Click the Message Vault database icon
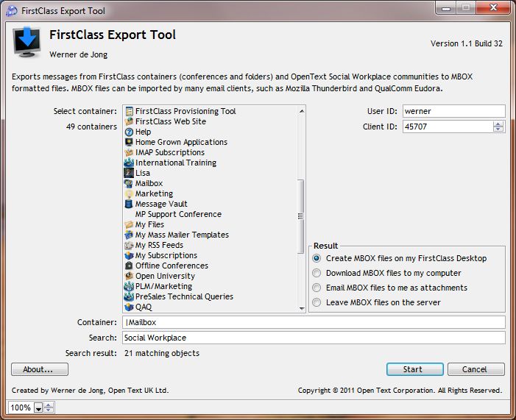 (x=129, y=204)
